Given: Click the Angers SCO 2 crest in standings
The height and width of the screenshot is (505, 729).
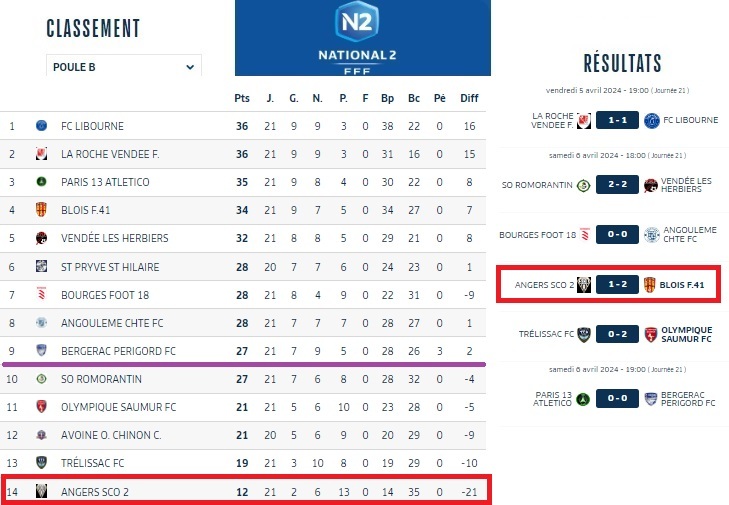Looking at the screenshot, I should pos(42,491).
